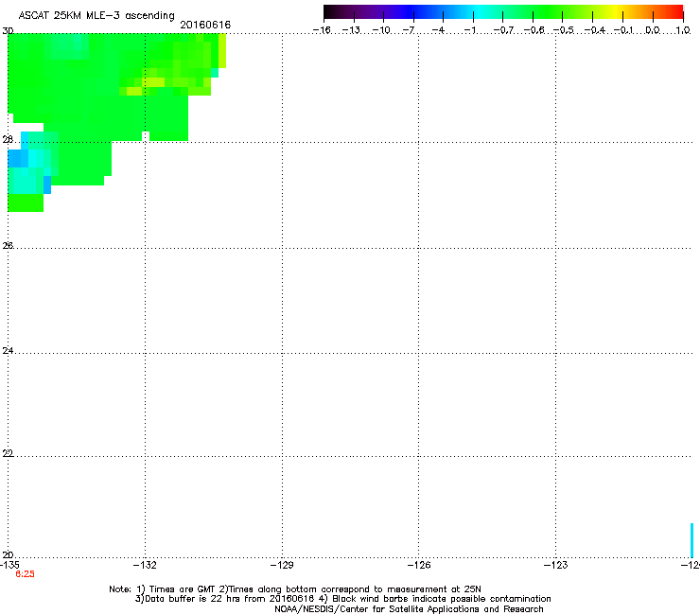This screenshot has width=700, height=615.
Task: Click the longitude -129 axis label
Action: 282,565
